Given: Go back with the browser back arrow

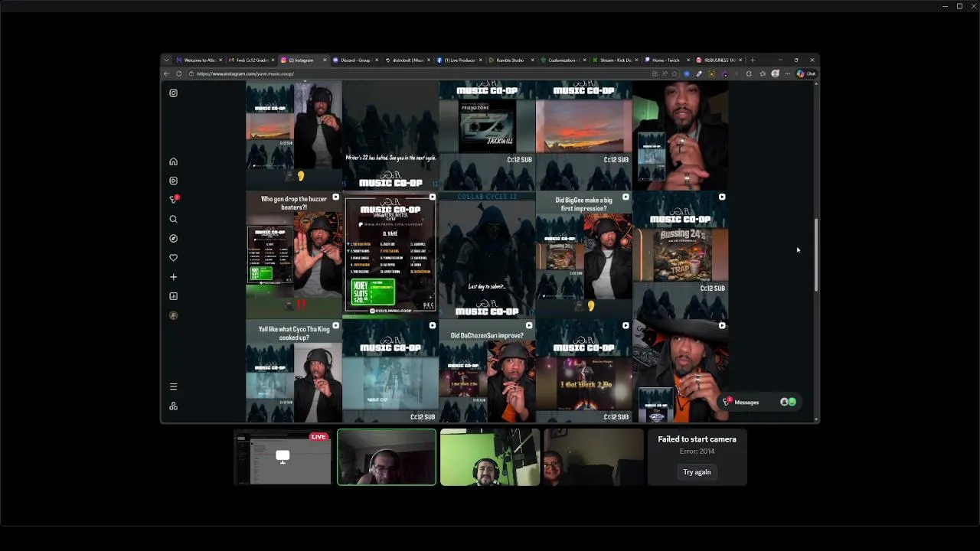Looking at the screenshot, I should click(x=167, y=73).
